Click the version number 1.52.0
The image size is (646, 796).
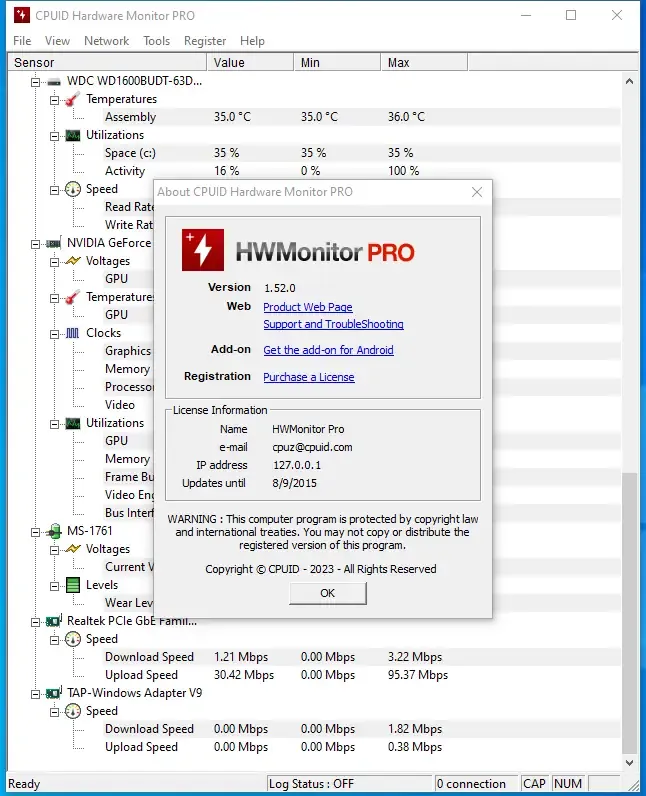pyautogui.click(x=280, y=288)
